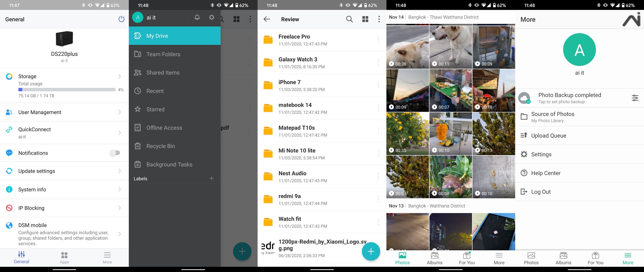644x272 pixels.
Task: Open the yellow flowers video 00:35
Action: pyautogui.click(x=408, y=134)
